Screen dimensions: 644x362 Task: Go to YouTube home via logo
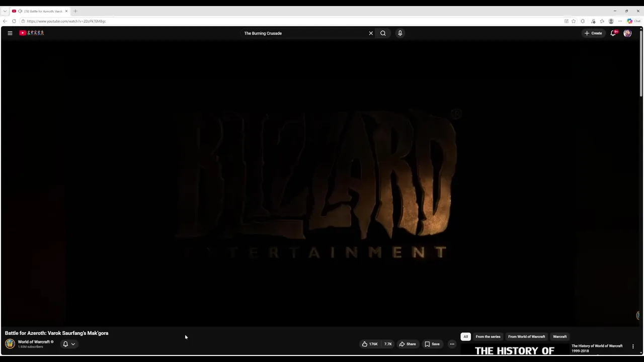32,33
